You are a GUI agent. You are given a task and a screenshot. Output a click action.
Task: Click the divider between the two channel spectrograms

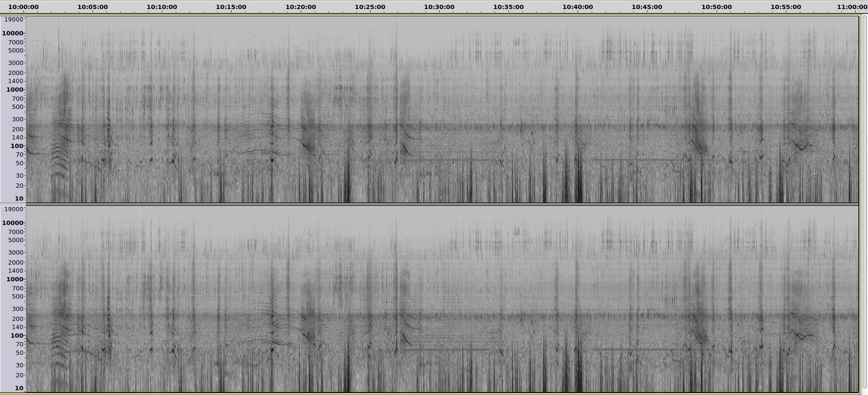[442, 204]
